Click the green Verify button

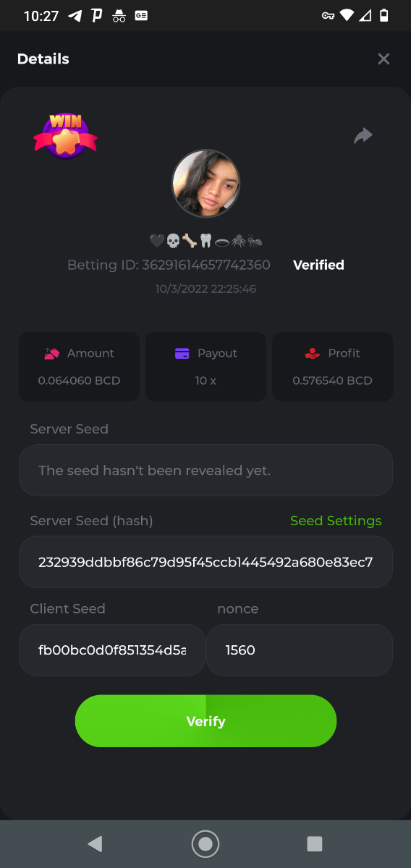(205, 721)
